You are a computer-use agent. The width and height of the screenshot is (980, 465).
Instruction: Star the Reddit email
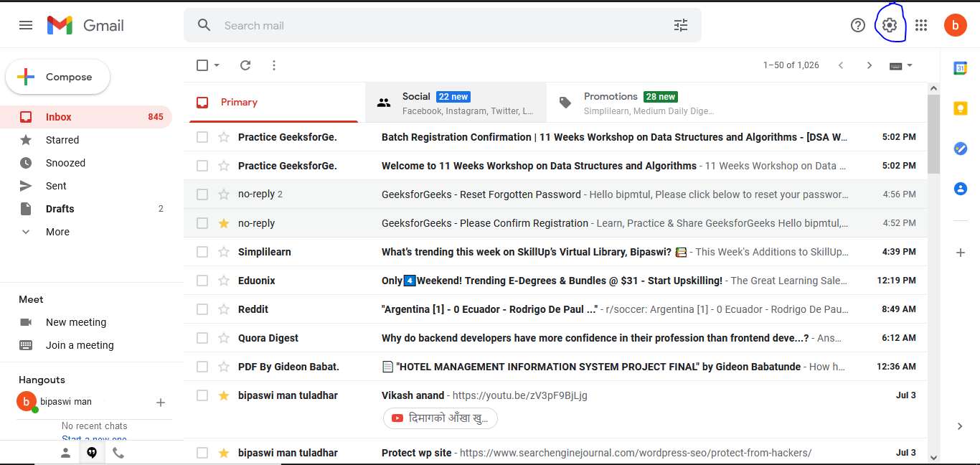coord(224,309)
